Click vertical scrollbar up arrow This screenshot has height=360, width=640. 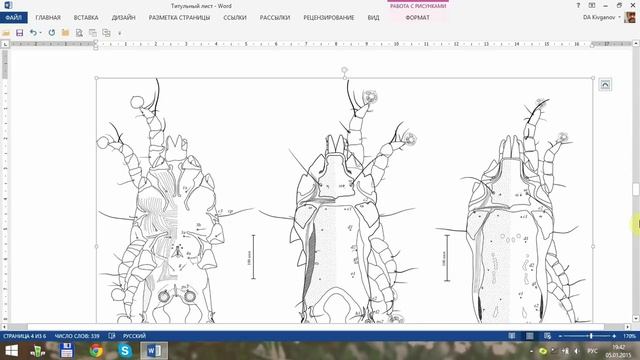[636, 43]
